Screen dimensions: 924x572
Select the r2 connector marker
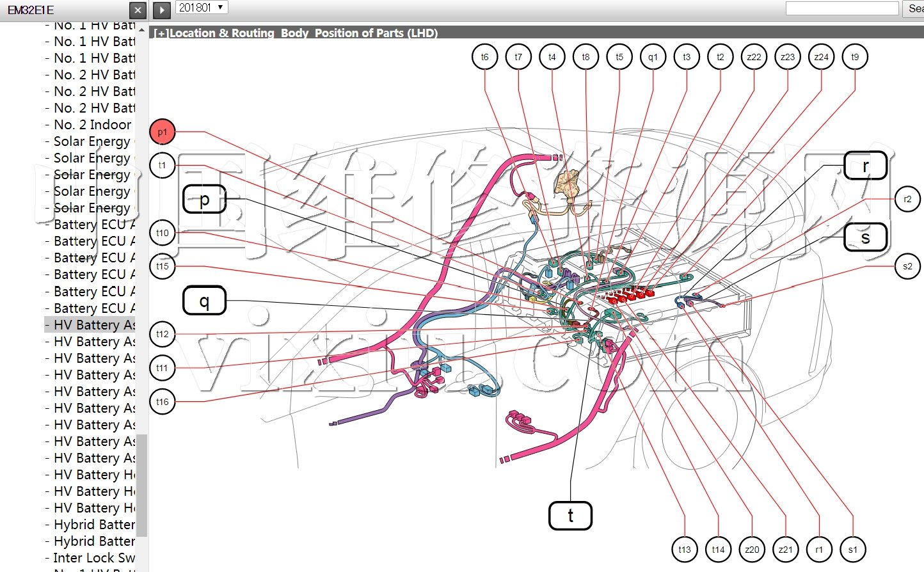click(907, 199)
